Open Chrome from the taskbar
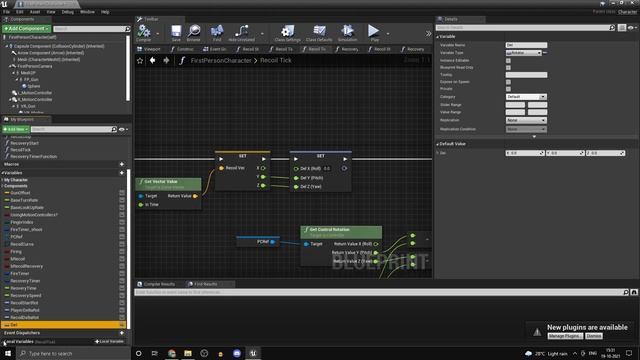Screen dimensions: 640x360 pos(171,353)
